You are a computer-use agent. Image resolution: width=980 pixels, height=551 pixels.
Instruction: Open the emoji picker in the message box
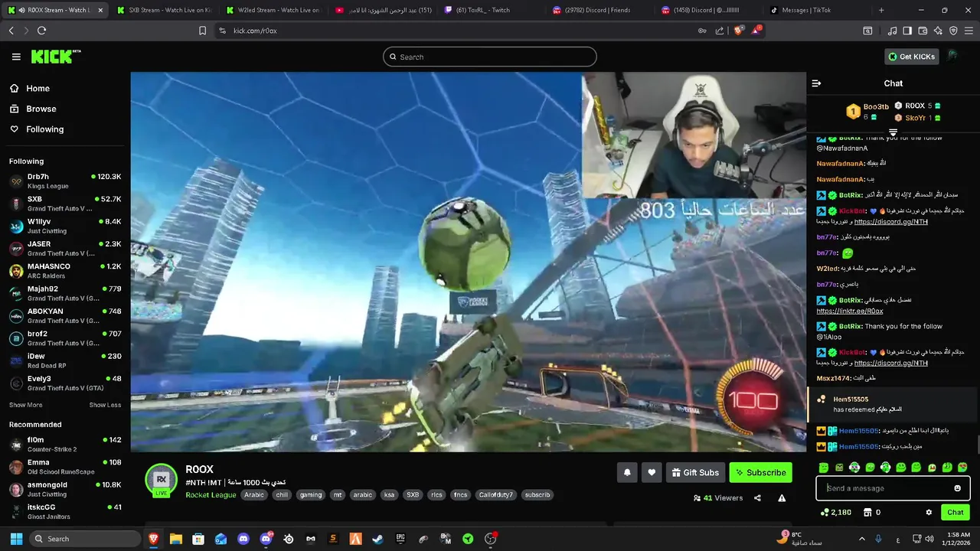[957, 488]
